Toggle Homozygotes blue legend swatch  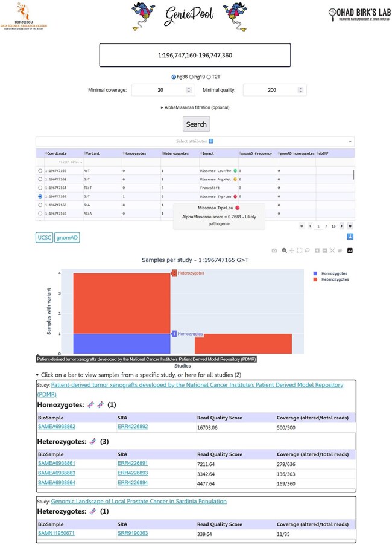click(315, 273)
